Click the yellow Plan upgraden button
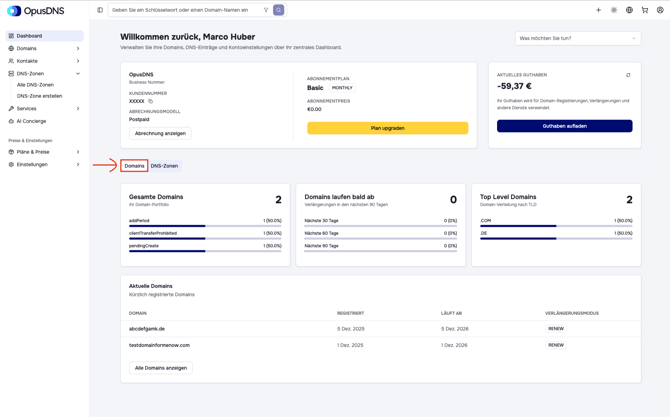The height and width of the screenshot is (417, 670). (388, 128)
